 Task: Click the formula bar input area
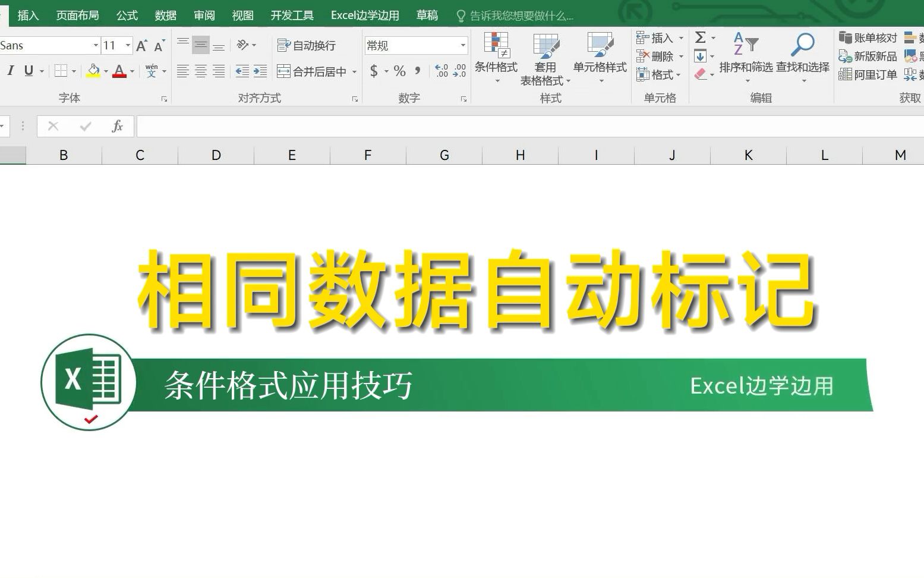click(530, 126)
